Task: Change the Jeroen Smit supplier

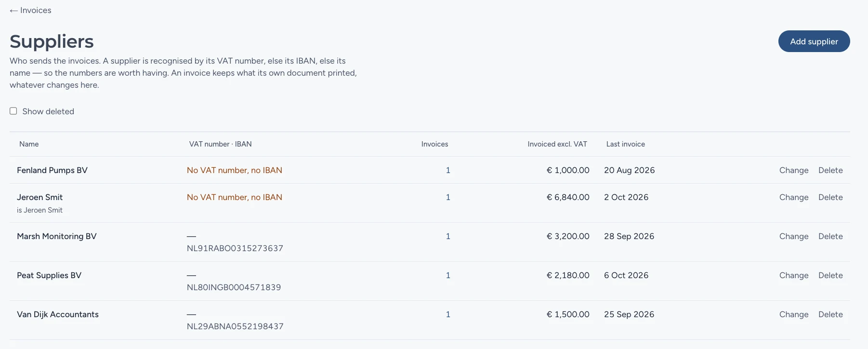Action: pos(794,197)
